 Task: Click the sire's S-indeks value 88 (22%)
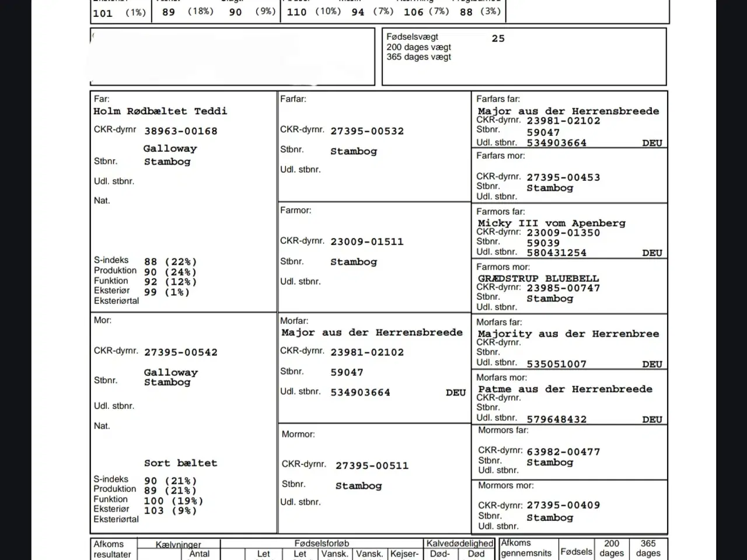(x=170, y=262)
